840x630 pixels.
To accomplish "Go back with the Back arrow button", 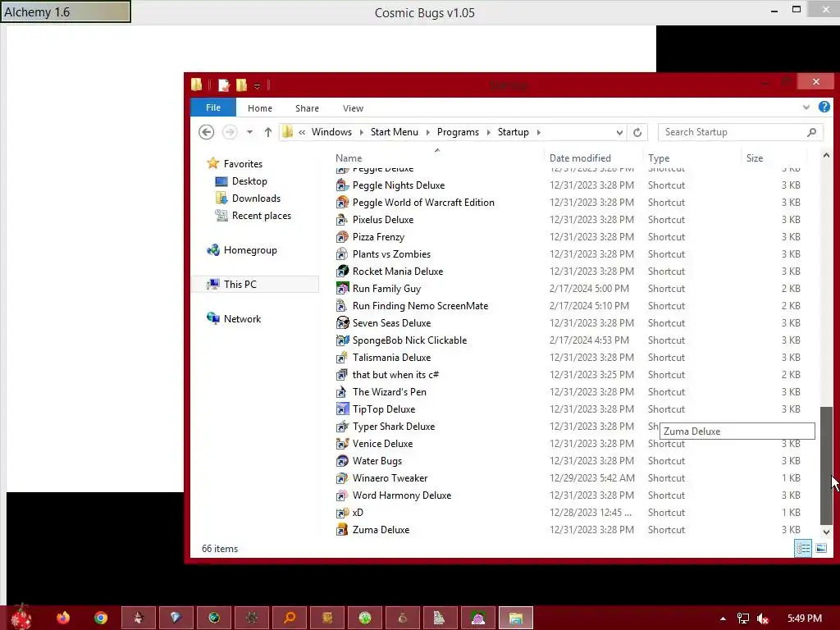I will point(206,132).
